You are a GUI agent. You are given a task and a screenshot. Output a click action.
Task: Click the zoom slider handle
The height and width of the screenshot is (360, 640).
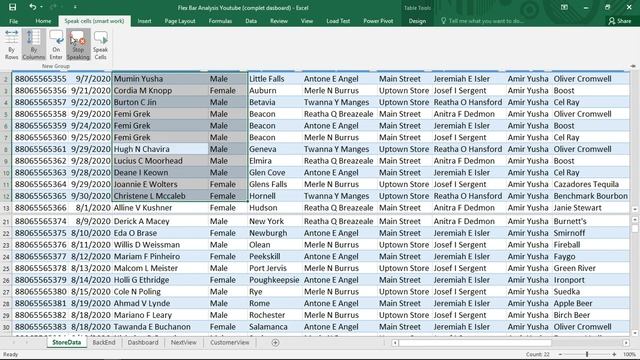587,354
